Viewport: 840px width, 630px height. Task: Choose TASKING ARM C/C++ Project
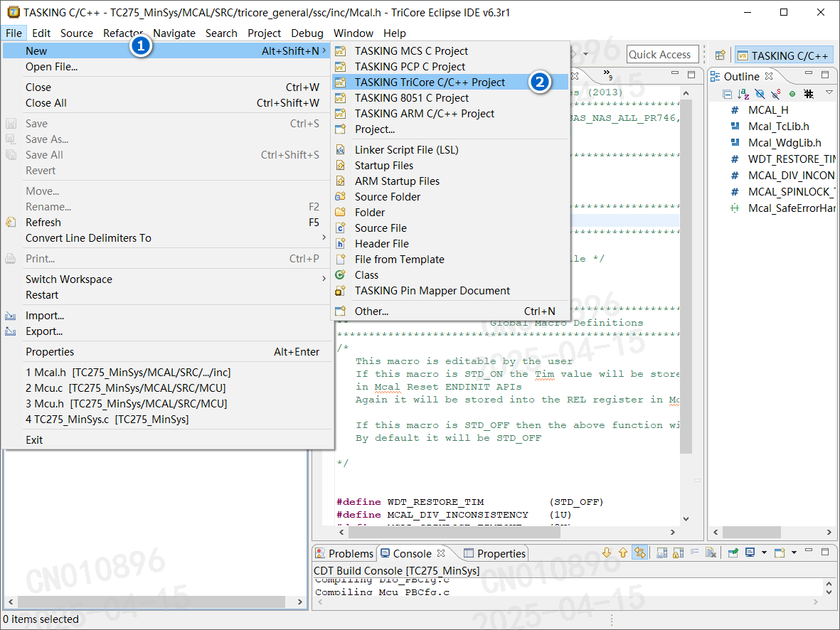tap(450, 113)
